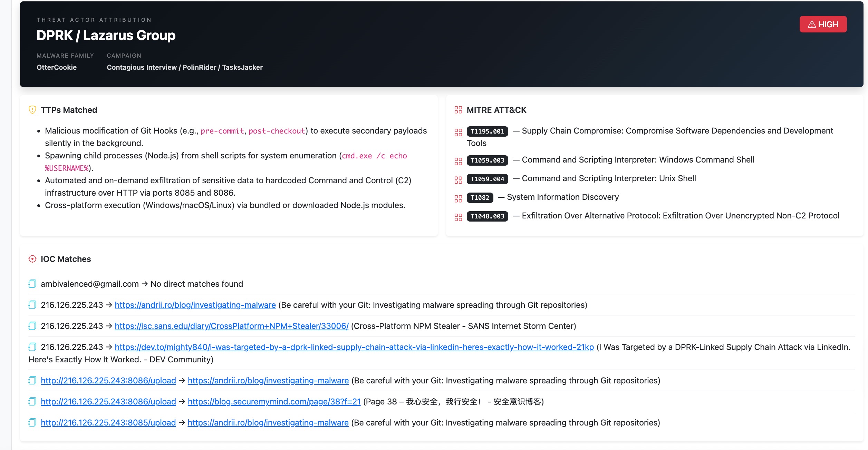Open the first andrii.ro investigating-malware link
Screen dimensions: 868x450
pos(195,305)
